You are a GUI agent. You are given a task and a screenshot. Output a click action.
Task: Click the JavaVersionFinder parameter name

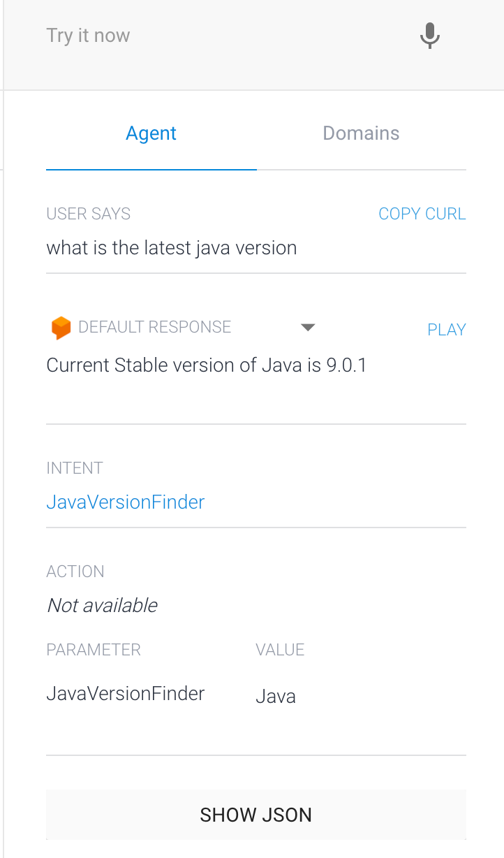[x=125, y=693]
